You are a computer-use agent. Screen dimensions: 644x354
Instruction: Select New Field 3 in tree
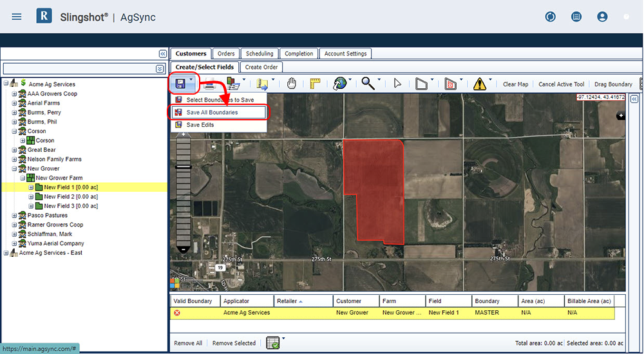(71, 206)
